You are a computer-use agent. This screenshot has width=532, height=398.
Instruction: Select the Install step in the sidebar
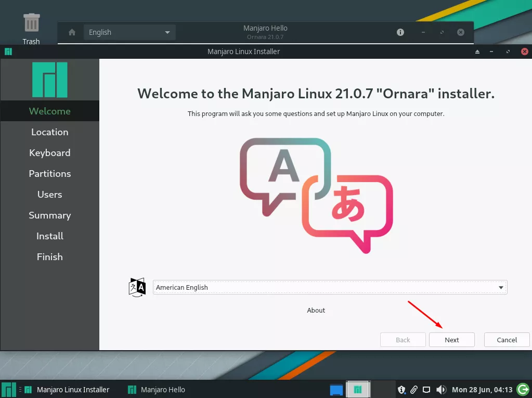50,236
